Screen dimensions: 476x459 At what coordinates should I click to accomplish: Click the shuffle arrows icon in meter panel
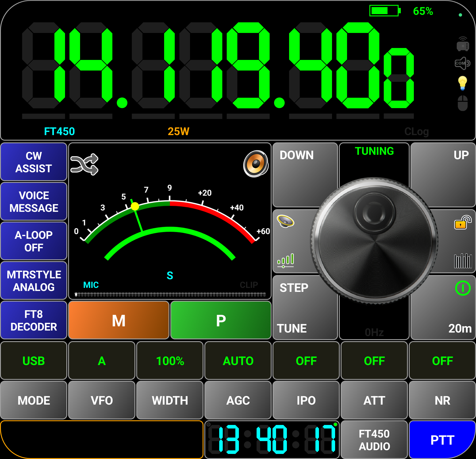(84, 164)
